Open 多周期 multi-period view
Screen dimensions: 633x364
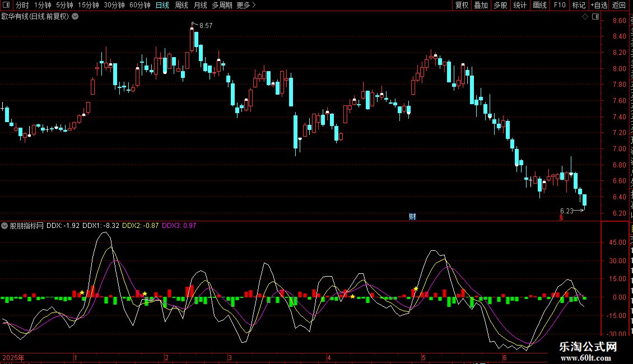point(222,5)
